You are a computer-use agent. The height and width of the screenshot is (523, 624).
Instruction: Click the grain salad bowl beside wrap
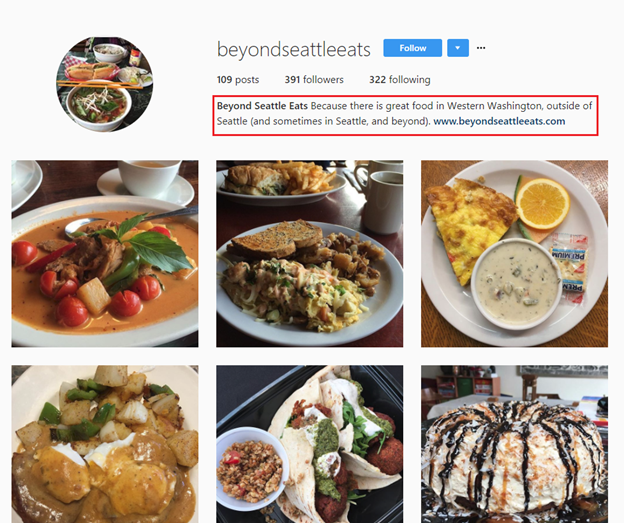tap(250, 468)
